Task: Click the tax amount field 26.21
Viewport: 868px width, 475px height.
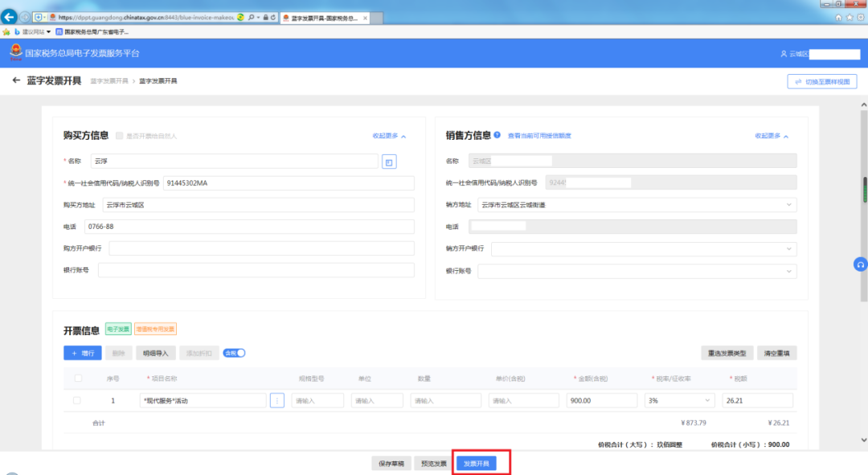Action: [757, 400]
